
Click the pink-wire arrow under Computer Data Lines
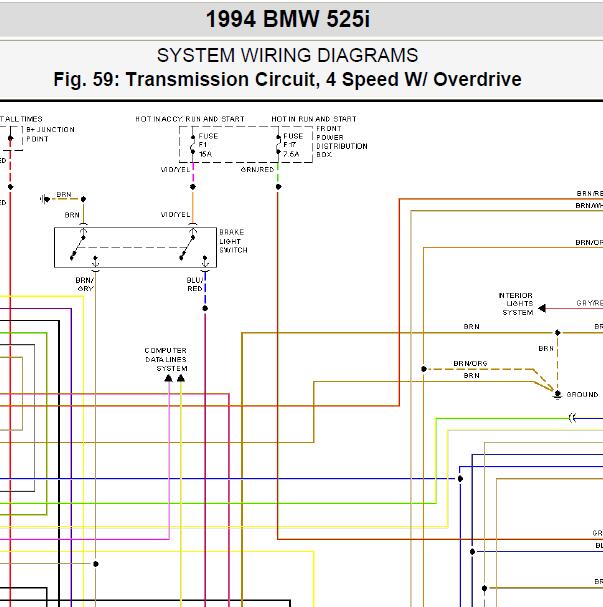click(169, 378)
